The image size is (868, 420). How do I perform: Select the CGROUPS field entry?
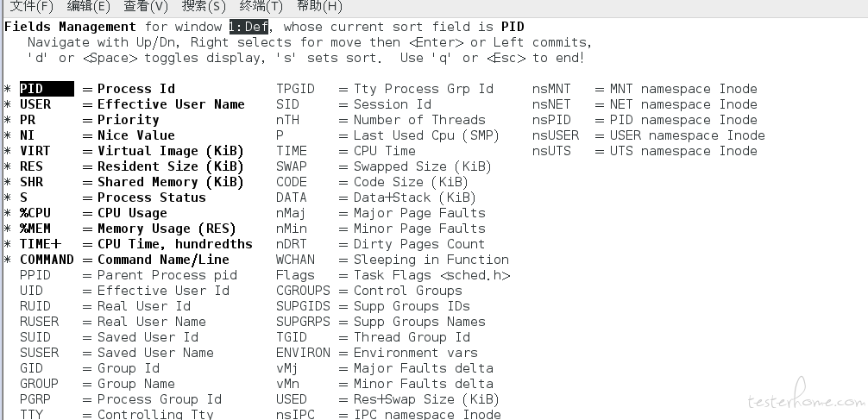[x=368, y=291]
